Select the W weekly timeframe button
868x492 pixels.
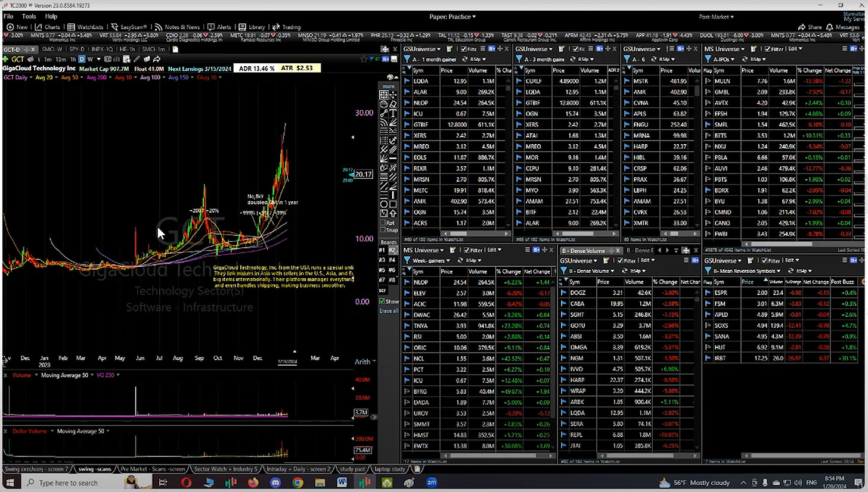90,59
